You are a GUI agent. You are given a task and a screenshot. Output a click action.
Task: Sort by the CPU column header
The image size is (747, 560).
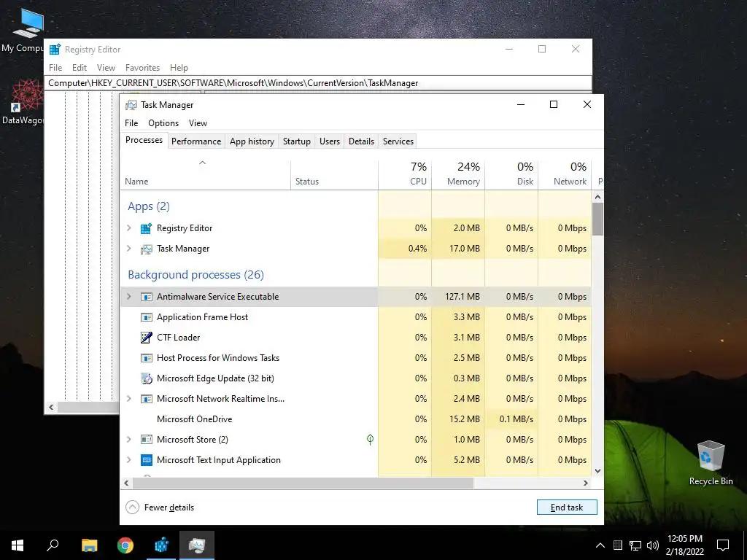click(x=405, y=174)
